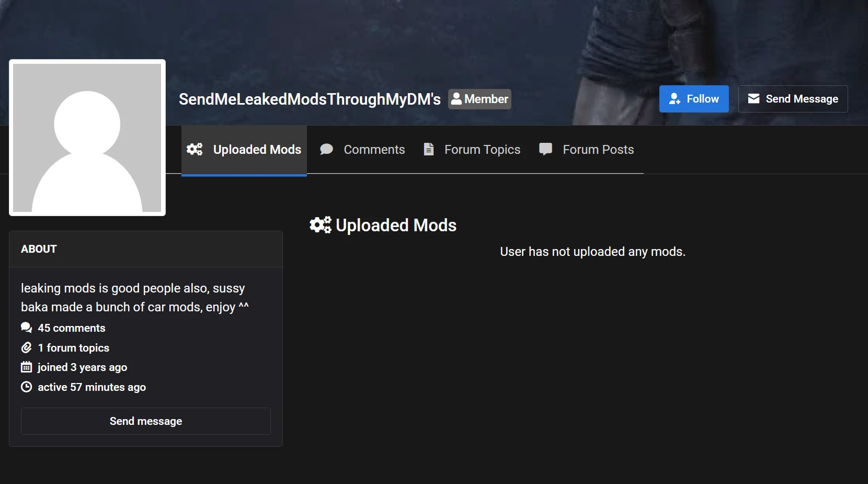The height and width of the screenshot is (484, 868).
Task: Click the 'User has not uploaded any mods.' message
Action: tap(592, 252)
